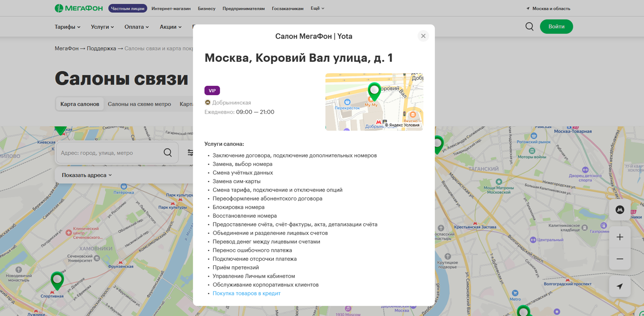
Task: Click the Смена учётных данных item
Action: pyautogui.click(x=243, y=173)
